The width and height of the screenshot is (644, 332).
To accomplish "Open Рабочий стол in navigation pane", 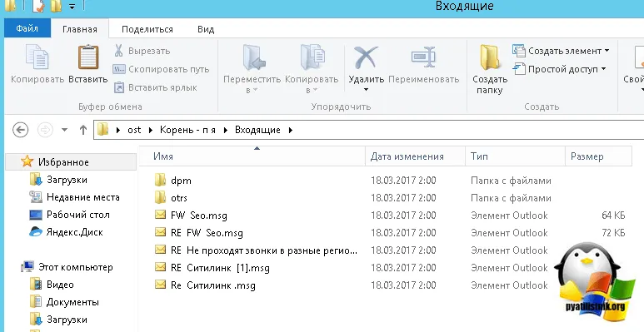I will (x=78, y=215).
